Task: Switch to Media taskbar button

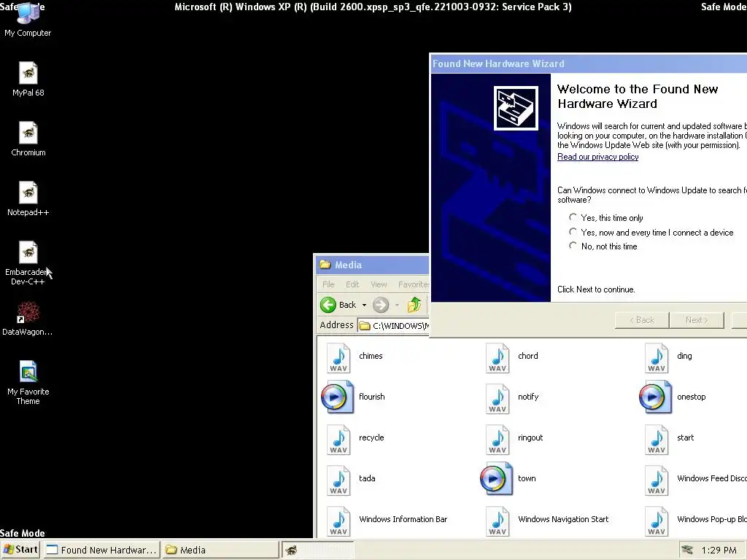Action: pos(220,550)
